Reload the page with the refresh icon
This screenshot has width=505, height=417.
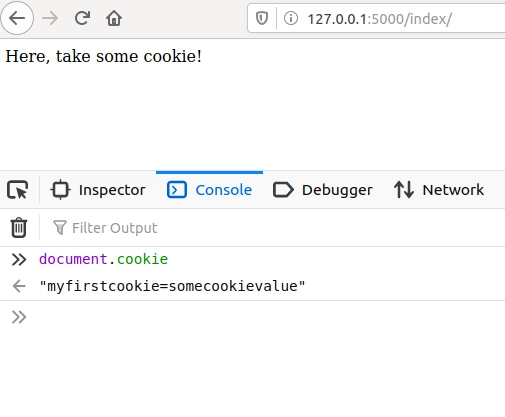[82, 18]
